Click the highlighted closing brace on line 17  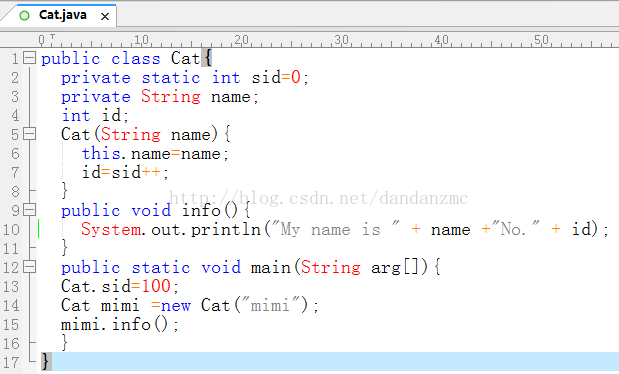click(x=46, y=362)
